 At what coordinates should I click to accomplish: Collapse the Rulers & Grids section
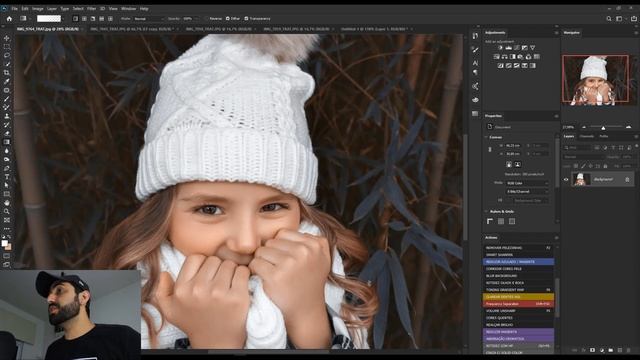point(486,211)
